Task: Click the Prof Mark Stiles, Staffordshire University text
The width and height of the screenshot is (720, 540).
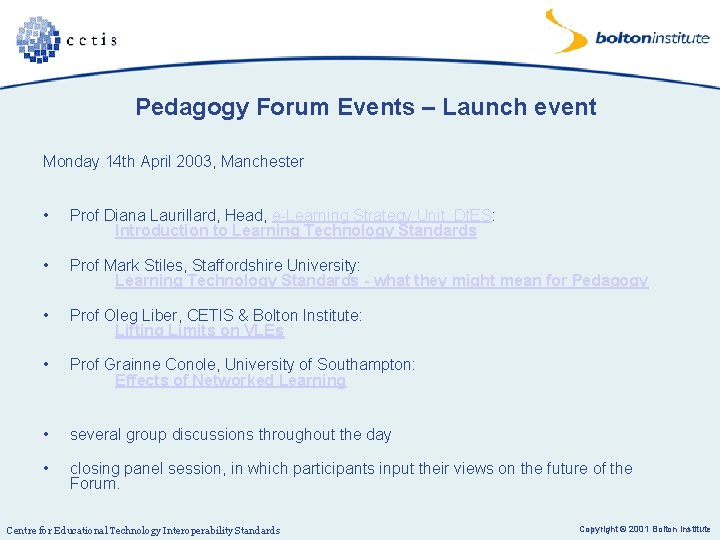Action: (x=215, y=265)
